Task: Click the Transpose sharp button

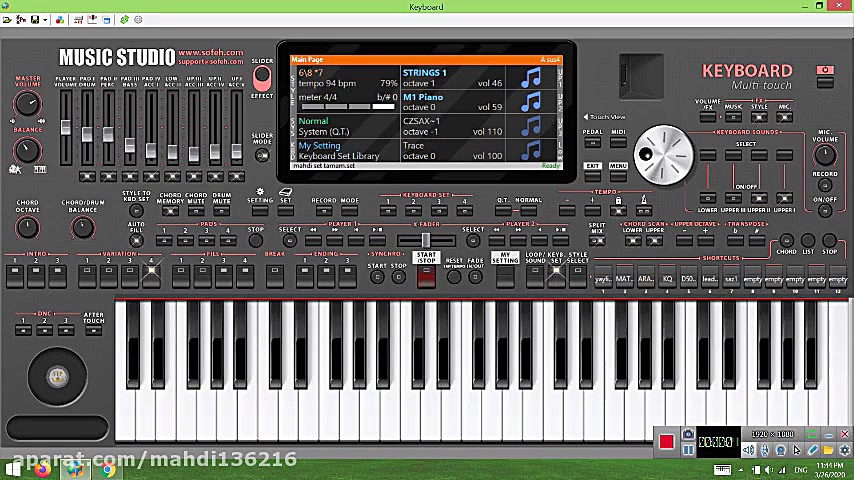Action: (757, 240)
